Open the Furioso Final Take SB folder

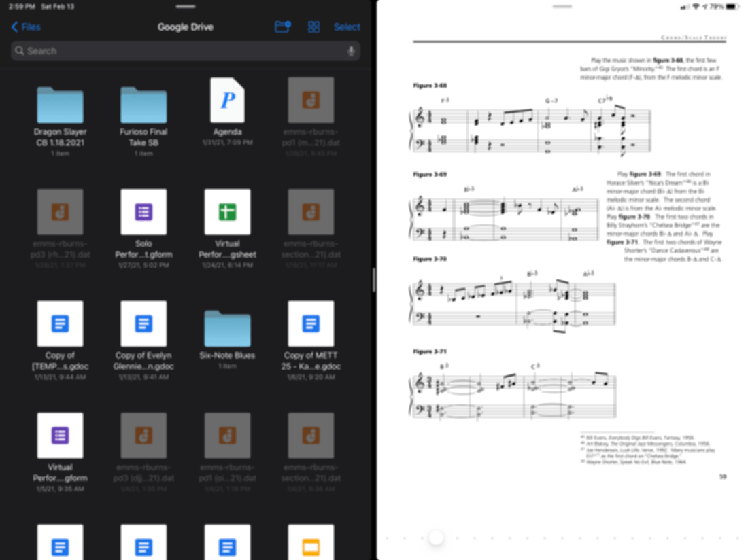[143, 105]
